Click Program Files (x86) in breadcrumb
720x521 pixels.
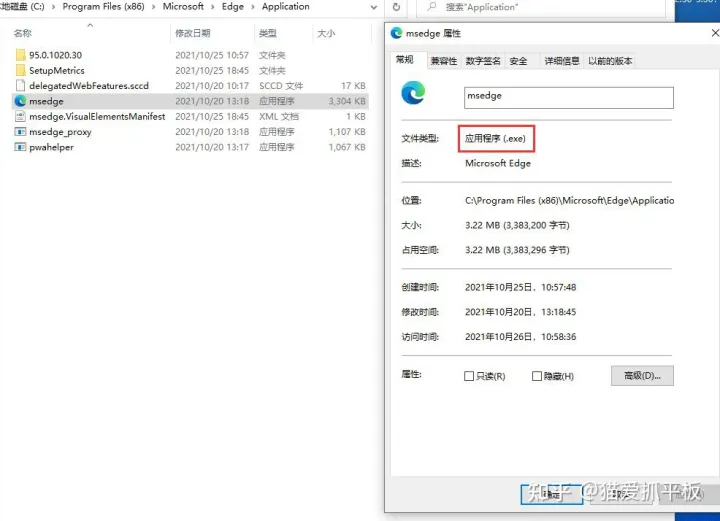103,7
